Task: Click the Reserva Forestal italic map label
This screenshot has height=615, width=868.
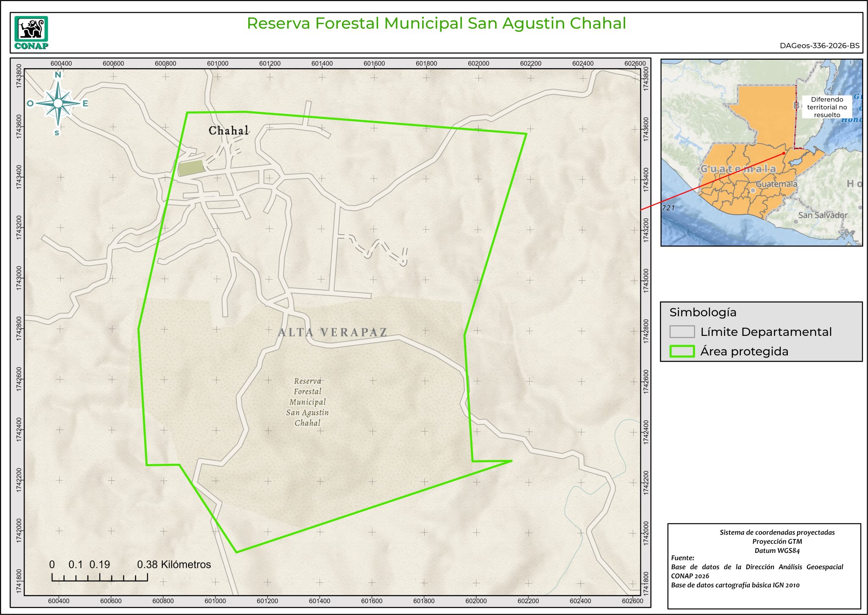Action: click(307, 402)
